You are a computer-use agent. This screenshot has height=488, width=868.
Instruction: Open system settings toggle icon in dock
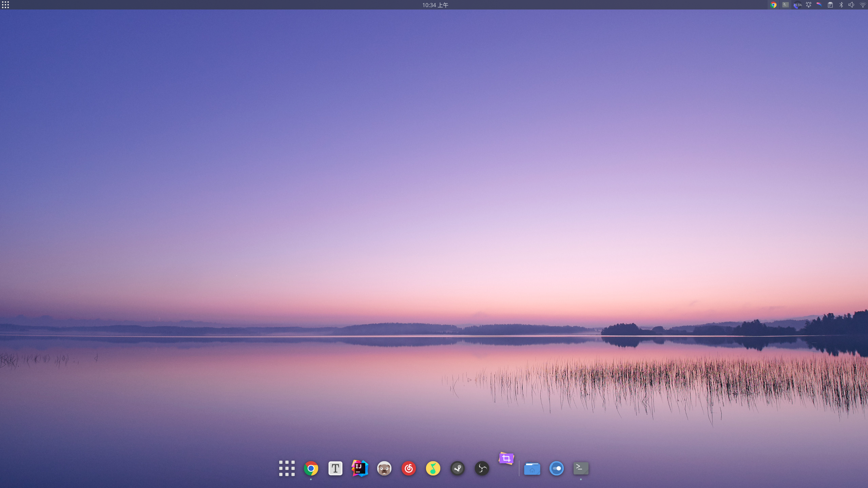coord(556,468)
